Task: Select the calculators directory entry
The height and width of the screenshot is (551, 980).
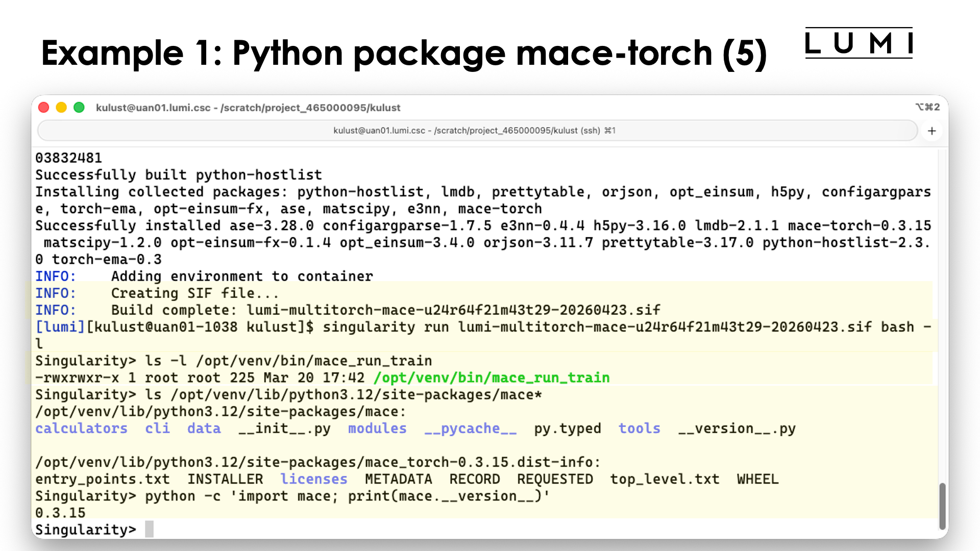Action: point(81,429)
